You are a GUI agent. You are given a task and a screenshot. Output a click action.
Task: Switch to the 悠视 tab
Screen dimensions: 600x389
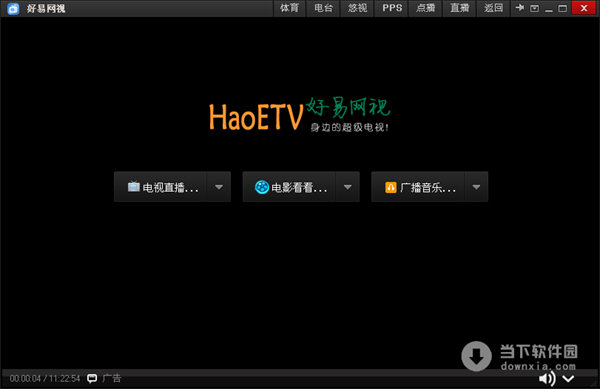click(357, 8)
